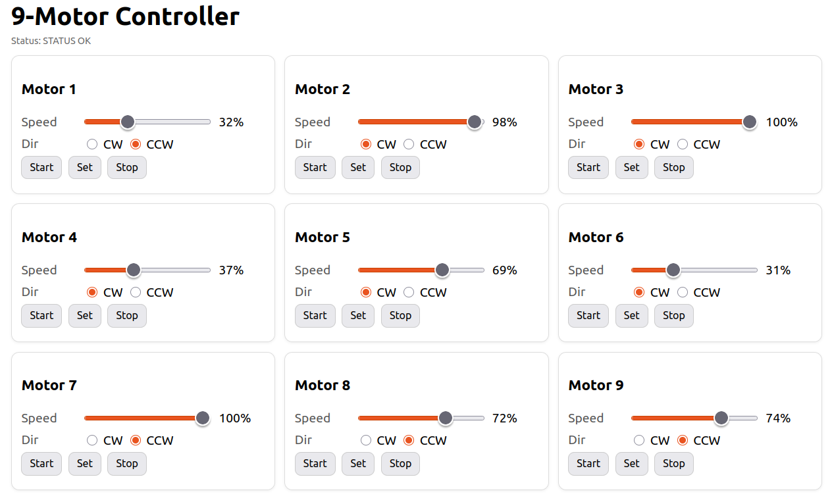Set Motor 2 direction to CCW

click(409, 144)
